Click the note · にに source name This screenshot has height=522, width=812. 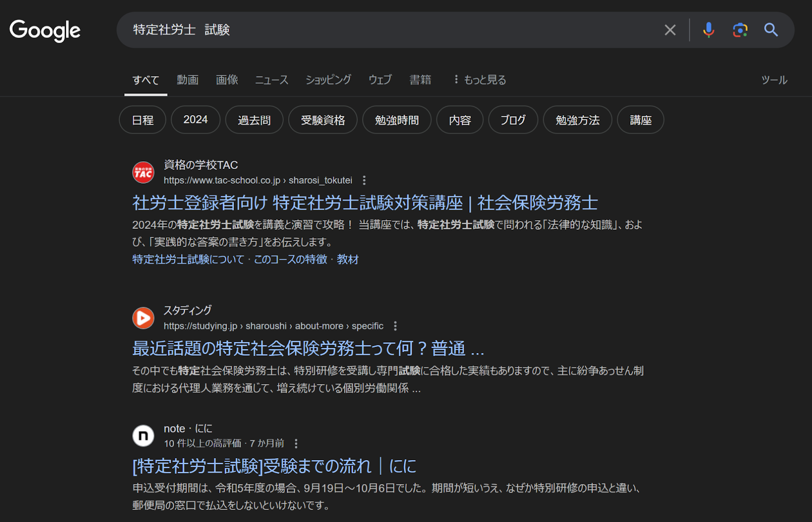coord(188,428)
